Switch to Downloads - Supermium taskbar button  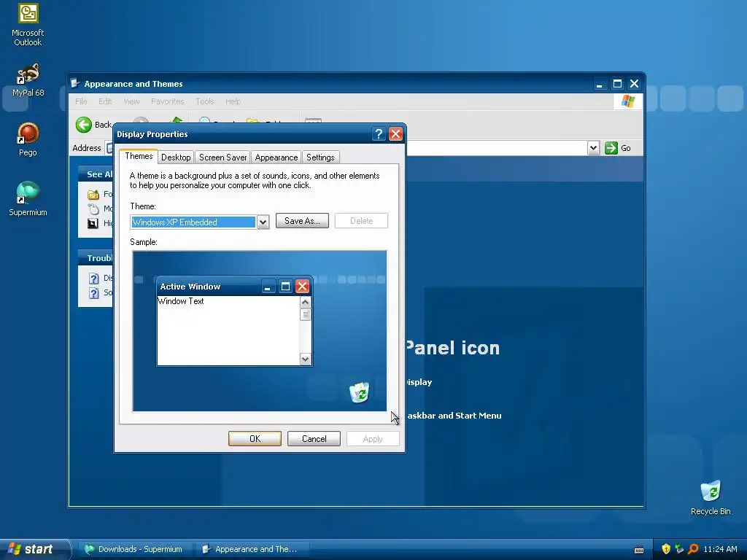coord(136,550)
